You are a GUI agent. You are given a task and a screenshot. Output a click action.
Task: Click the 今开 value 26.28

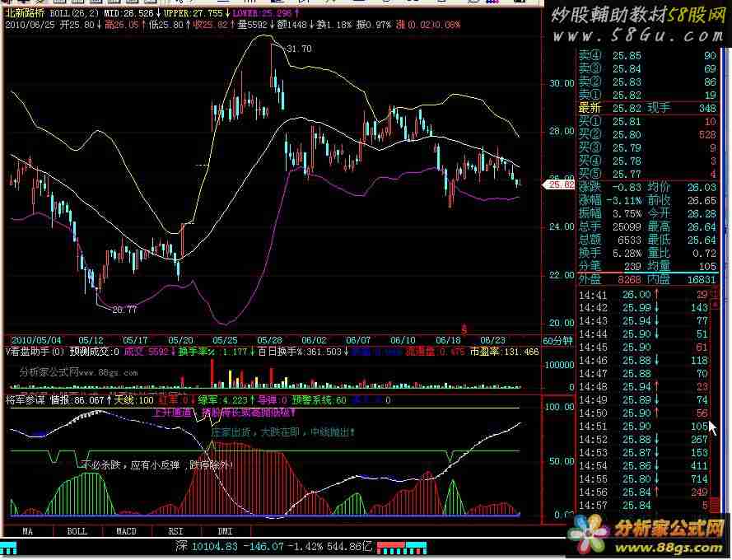pyautogui.click(x=702, y=213)
